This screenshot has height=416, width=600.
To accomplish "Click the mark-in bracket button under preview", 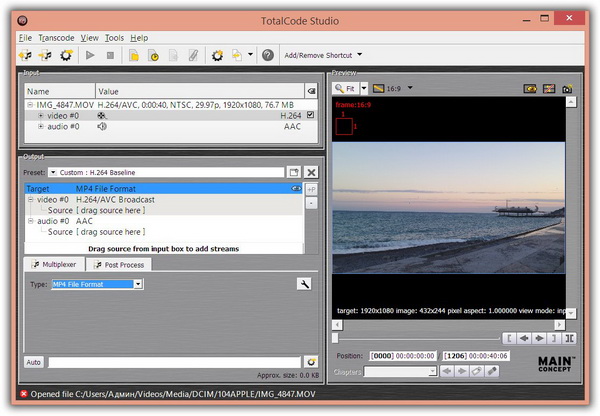I will (x=509, y=339).
